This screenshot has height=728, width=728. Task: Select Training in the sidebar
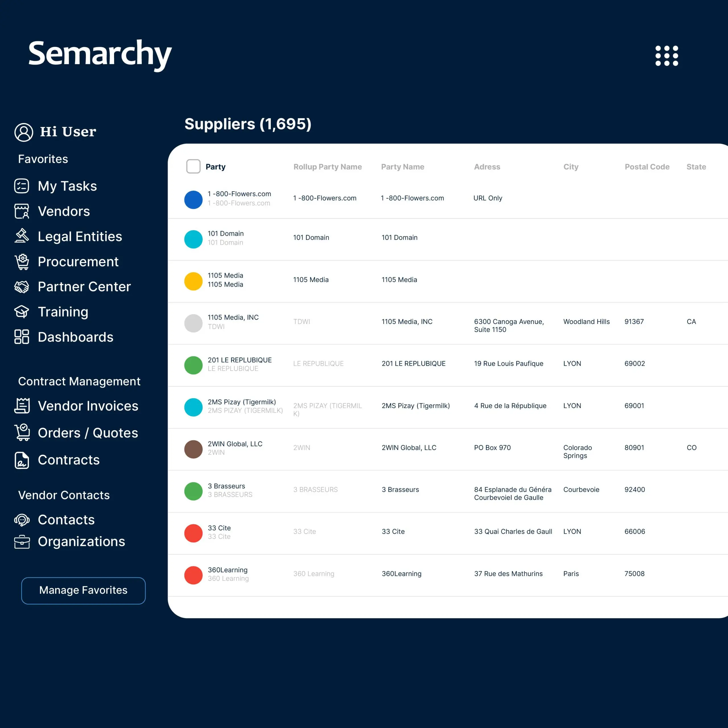point(63,312)
